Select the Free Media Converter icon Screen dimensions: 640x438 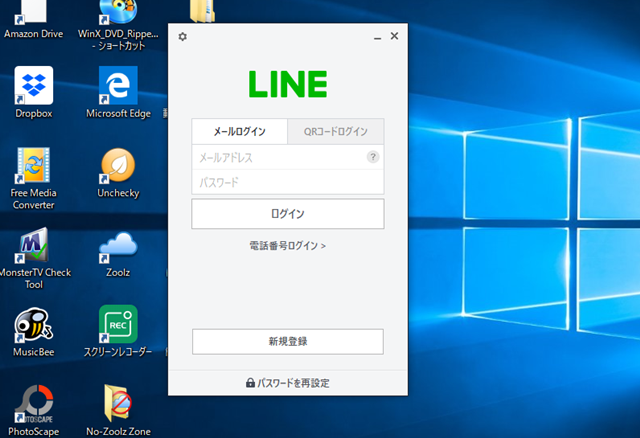coord(33,165)
